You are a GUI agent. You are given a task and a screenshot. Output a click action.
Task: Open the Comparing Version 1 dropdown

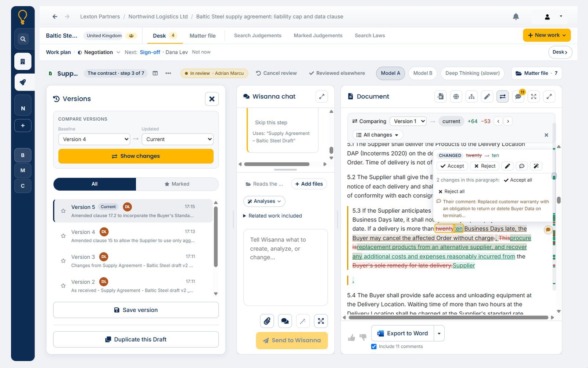(x=408, y=121)
